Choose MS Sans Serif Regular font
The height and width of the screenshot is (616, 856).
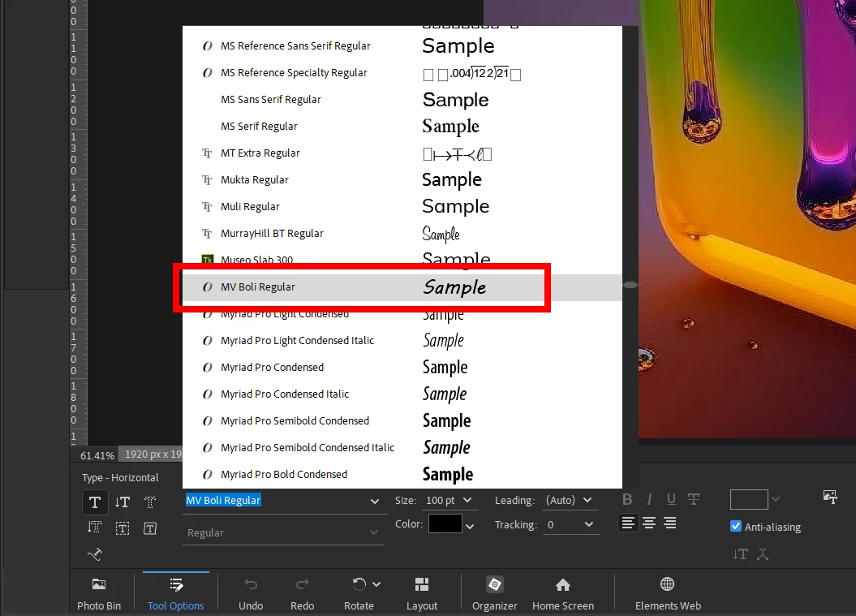click(402, 99)
